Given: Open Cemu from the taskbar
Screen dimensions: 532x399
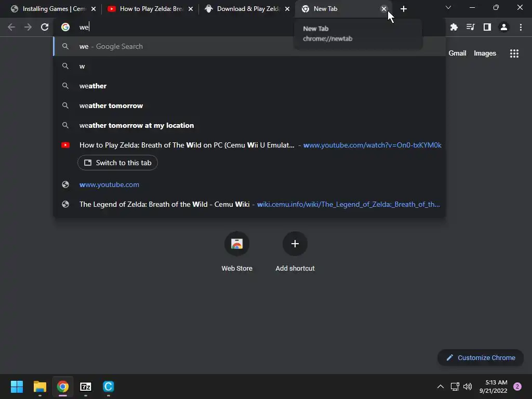Looking at the screenshot, I should coord(108,387).
